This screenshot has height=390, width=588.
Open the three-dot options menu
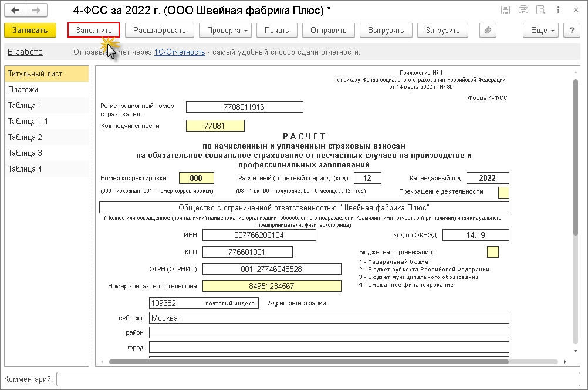(558, 10)
